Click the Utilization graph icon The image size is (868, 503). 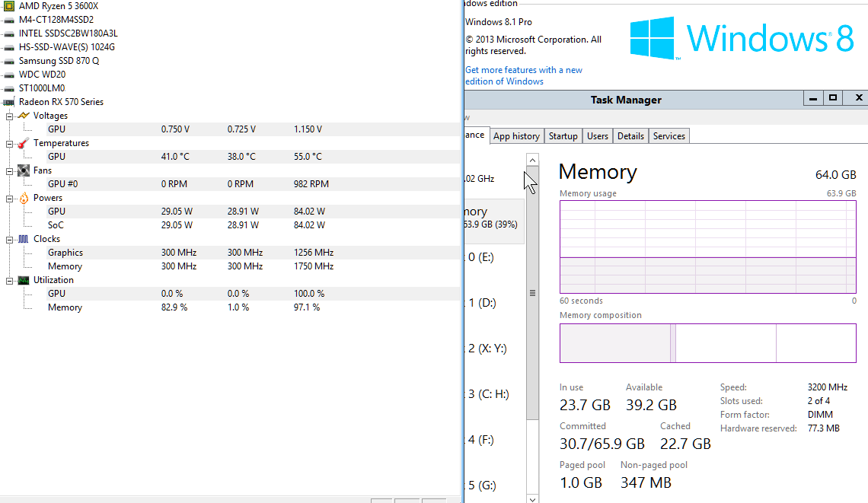[x=24, y=280]
